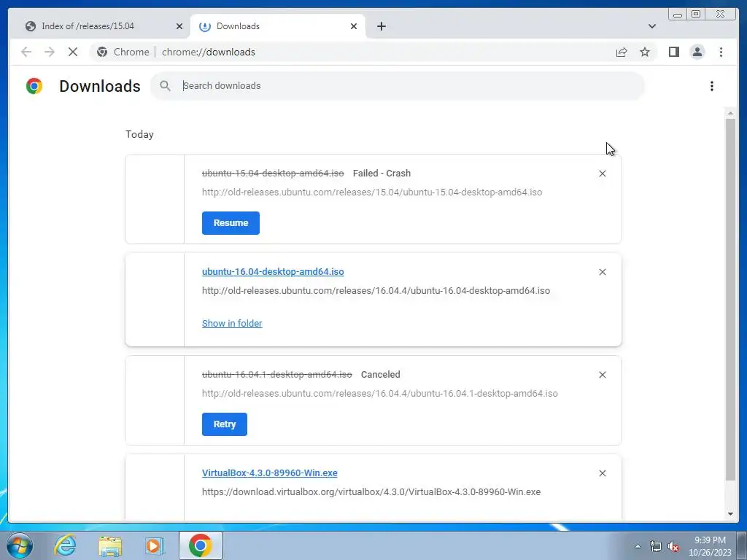Open Windows Media Player from the taskbar
This screenshot has height=560, width=747.
[154, 545]
